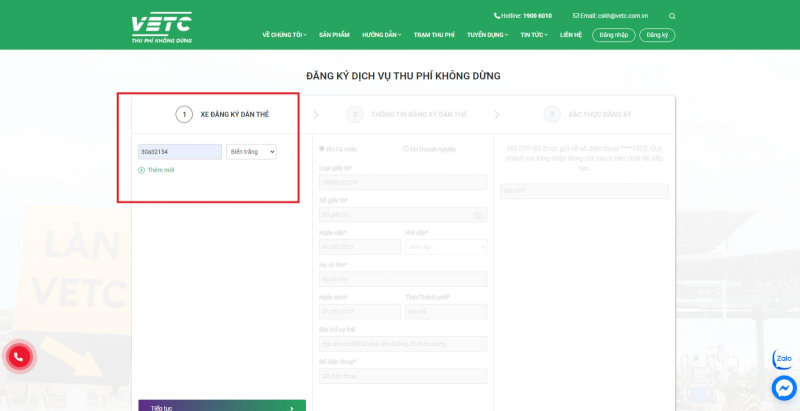Open Zalo chat icon
This screenshot has width=800, height=411.
(x=783, y=359)
